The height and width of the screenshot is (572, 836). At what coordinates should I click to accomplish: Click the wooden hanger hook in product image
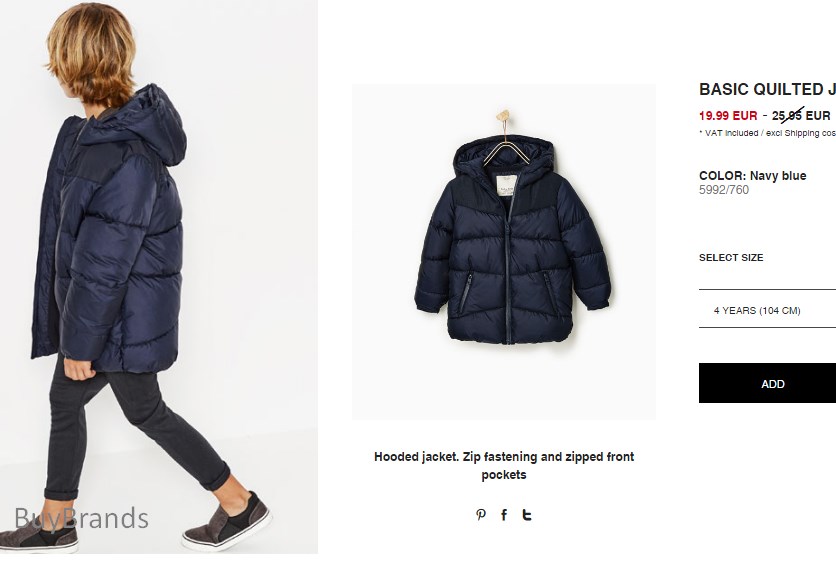point(503,116)
